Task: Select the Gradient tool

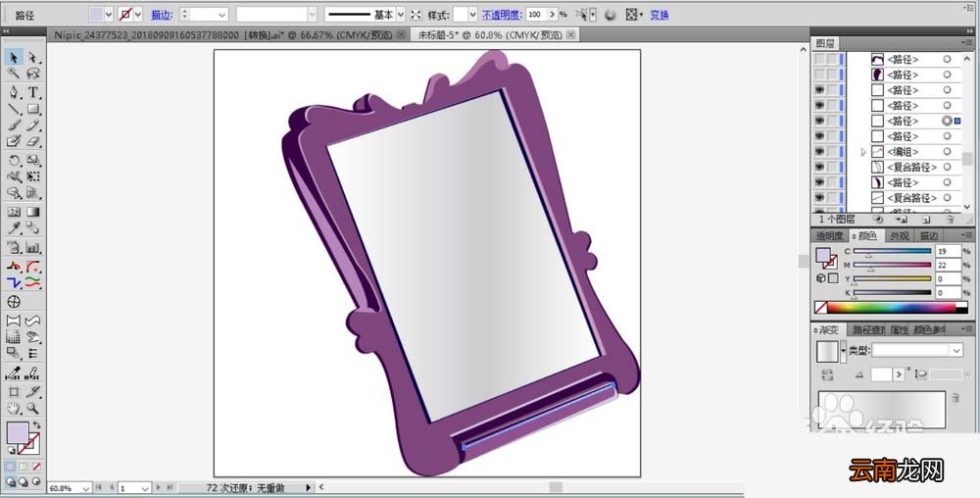Action: coord(33,212)
